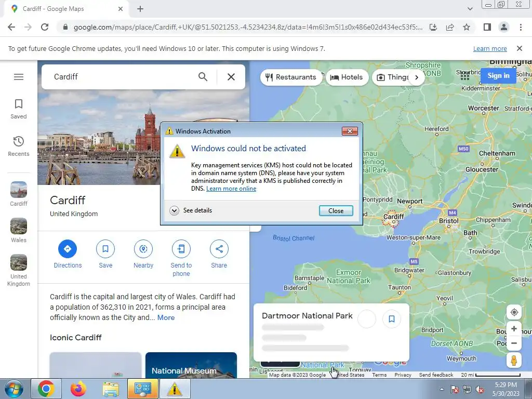Open Learn more about Chrome updates
This screenshot has height=399, width=532.
(490, 48)
